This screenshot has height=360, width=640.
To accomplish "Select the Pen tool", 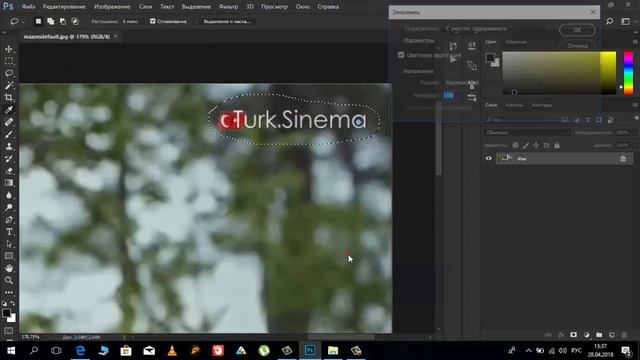I will click(9, 220).
